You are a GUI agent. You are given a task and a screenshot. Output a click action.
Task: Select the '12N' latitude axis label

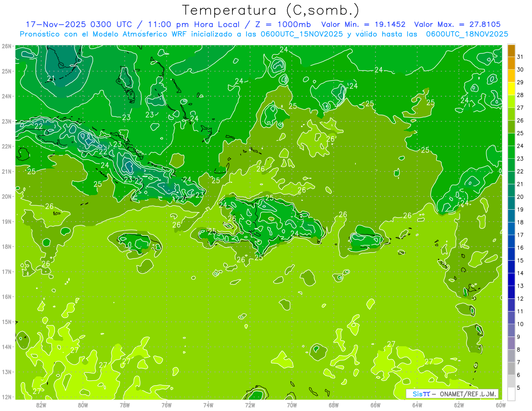tap(7, 397)
